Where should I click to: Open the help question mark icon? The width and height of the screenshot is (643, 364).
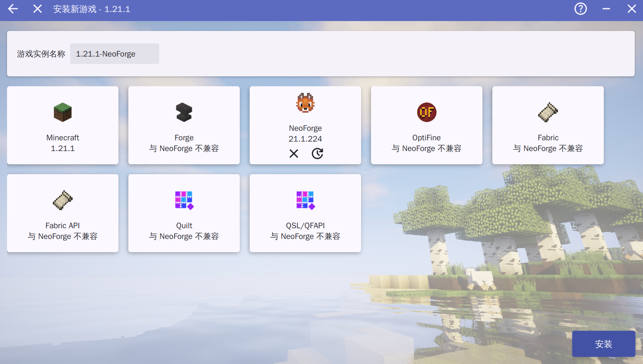pyautogui.click(x=581, y=9)
